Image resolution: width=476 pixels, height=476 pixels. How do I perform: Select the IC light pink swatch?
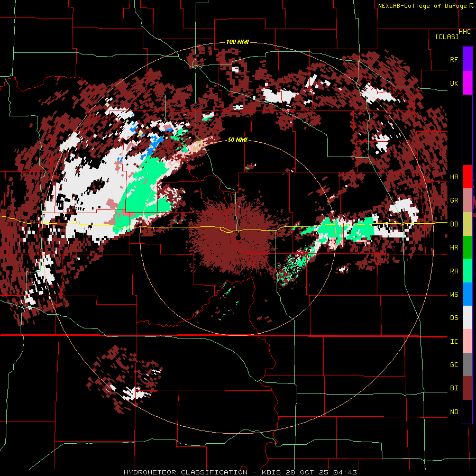pyautogui.click(x=467, y=341)
